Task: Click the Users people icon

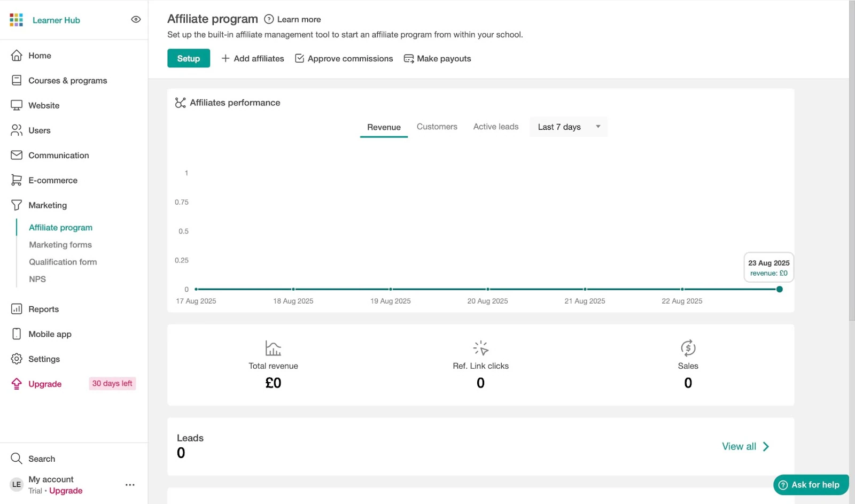Action: tap(17, 130)
